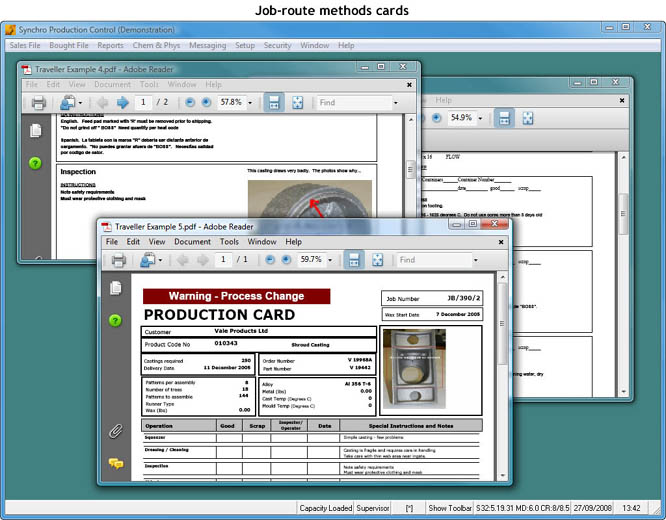The width and height of the screenshot is (666, 520).
Task: Click vertical scrollbar thumb in Traveller Example 5
Action: coord(502,324)
